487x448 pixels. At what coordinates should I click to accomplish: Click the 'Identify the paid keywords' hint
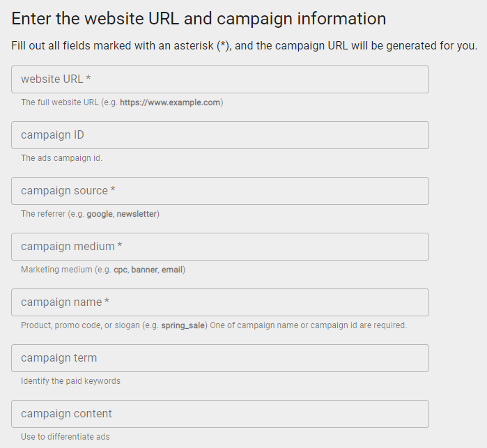tap(70, 381)
